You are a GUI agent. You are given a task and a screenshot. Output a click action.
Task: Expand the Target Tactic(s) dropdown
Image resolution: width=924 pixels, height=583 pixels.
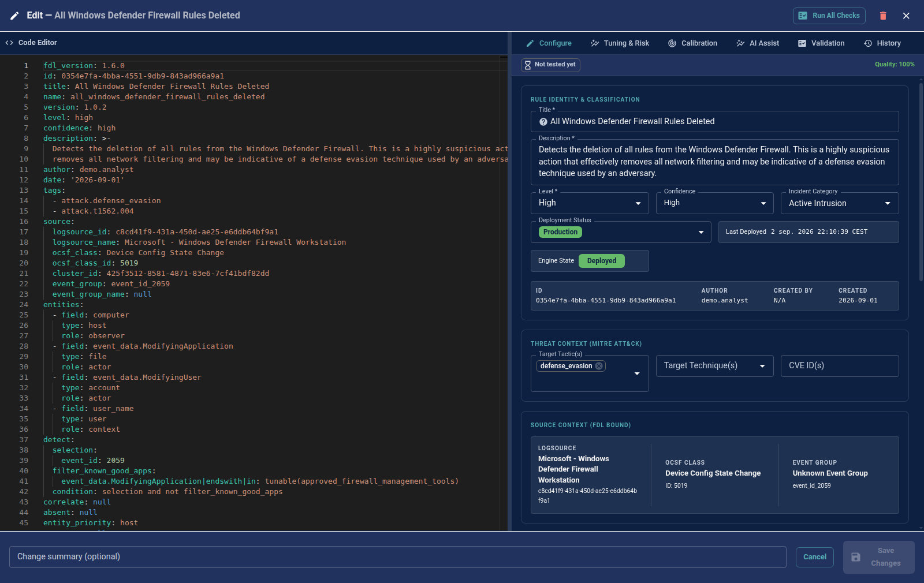click(x=637, y=373)
